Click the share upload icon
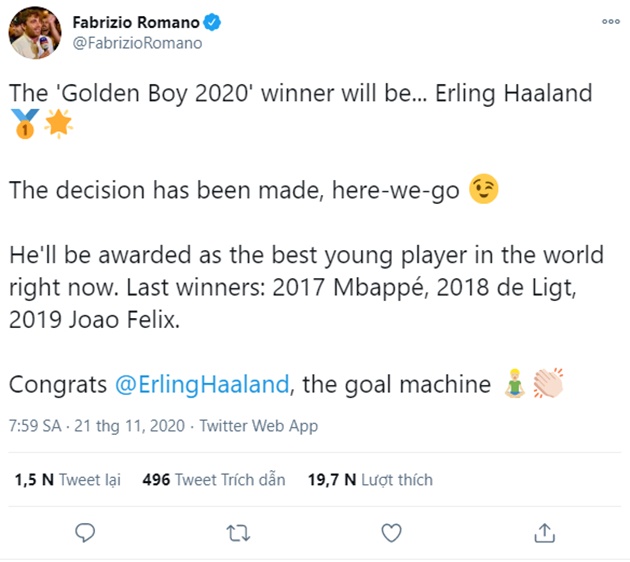 click(x=544, y=532)
